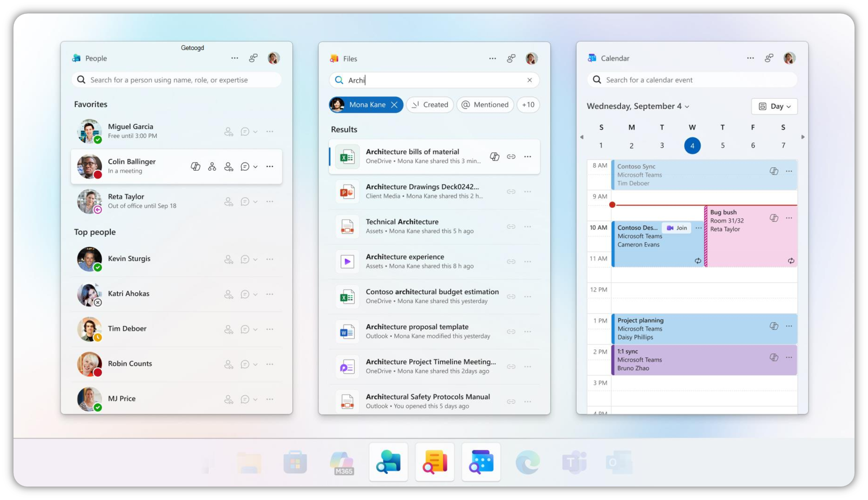Open org chart icon for Colin Ballinger
Viewport: 868px width, 500px height.
click(x=212, y=167)
